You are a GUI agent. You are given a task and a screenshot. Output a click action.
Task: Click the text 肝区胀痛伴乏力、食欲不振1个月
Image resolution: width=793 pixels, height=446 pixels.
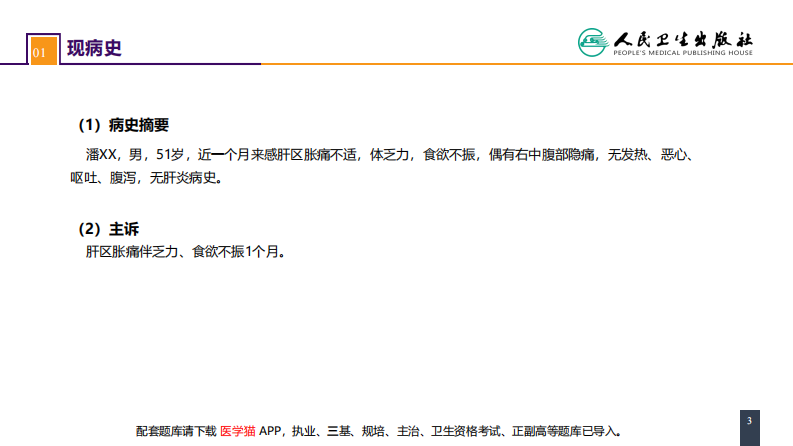click(185, 251)
